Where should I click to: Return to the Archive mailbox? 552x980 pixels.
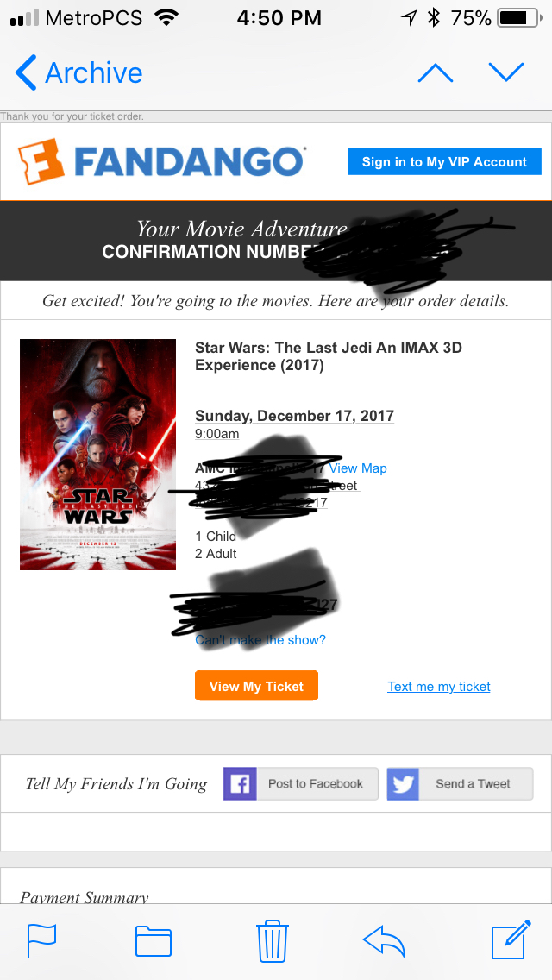(x=79, y=72)
